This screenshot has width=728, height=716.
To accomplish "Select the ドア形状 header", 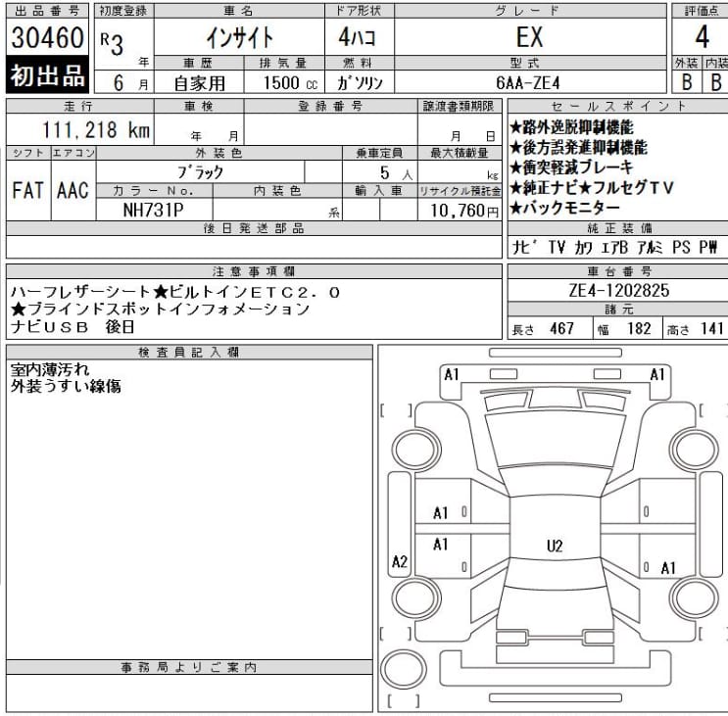I will pyautogui.click(x=359, y=11).
